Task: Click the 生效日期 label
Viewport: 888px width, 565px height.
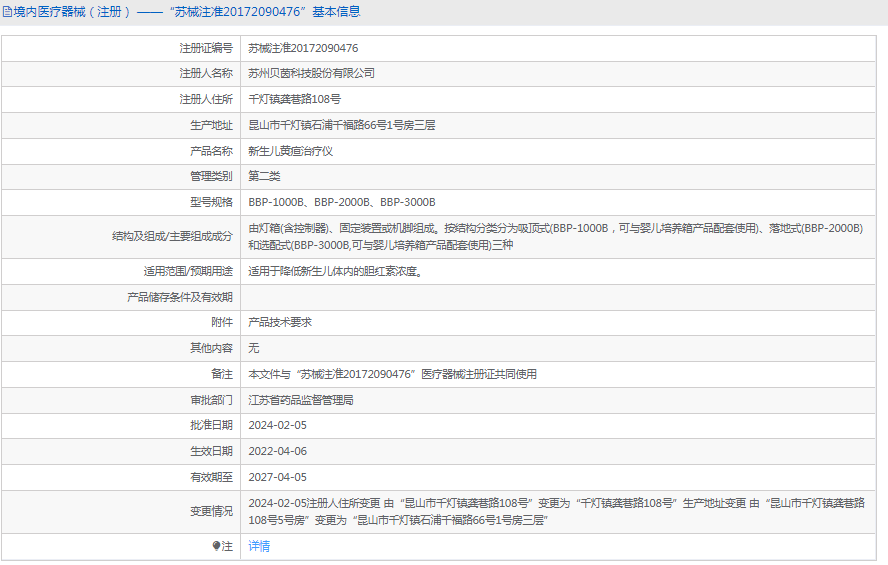Action: pyautogui.click(x=211, y=452)
